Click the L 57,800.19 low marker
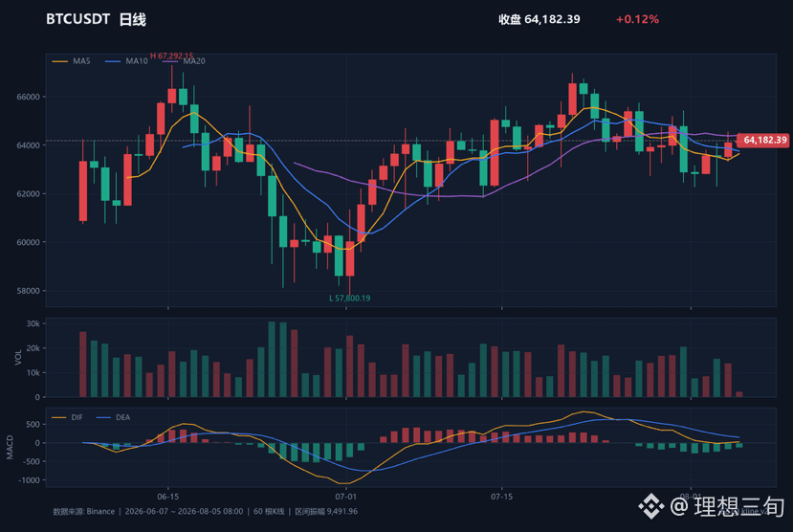793x532 pixels. 350,298
